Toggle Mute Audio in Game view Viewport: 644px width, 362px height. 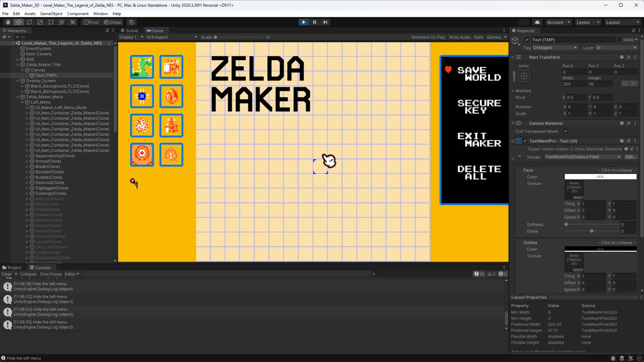click(x=459, y=37)
